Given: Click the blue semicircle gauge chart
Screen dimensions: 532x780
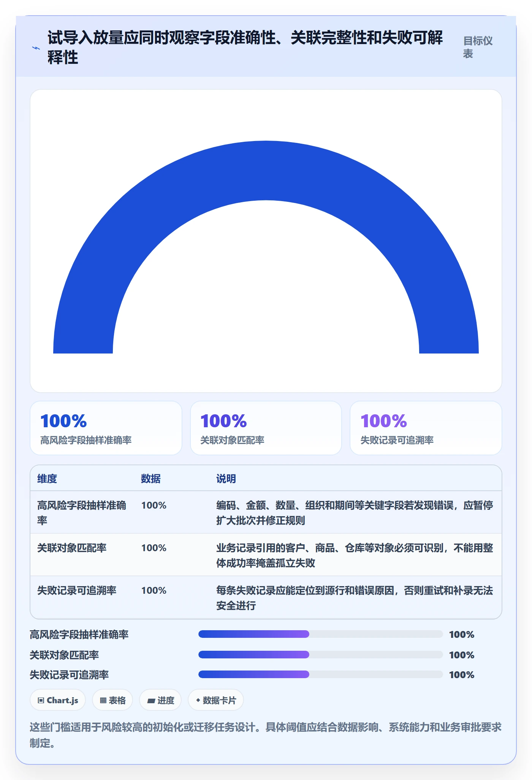Looking at the screenshot, I should [x=266, y=247].
